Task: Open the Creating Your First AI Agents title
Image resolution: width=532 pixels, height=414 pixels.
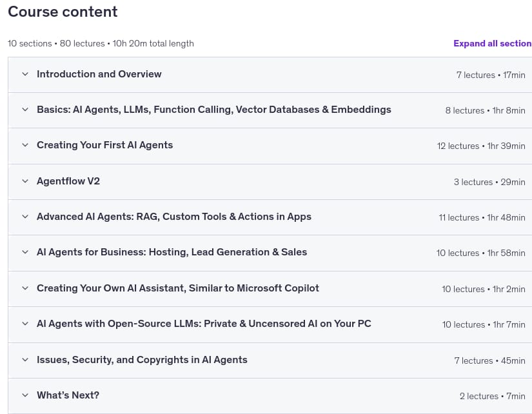Action: pos(105,145)
